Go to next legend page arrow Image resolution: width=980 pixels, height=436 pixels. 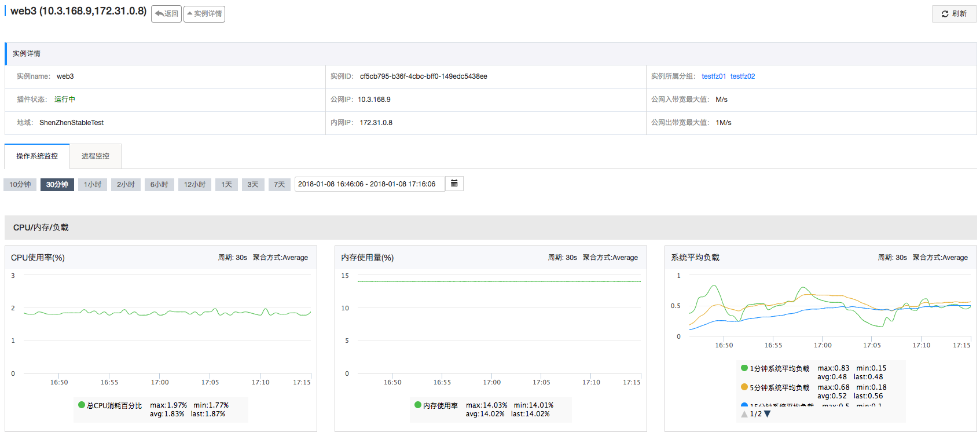(768, 414)
